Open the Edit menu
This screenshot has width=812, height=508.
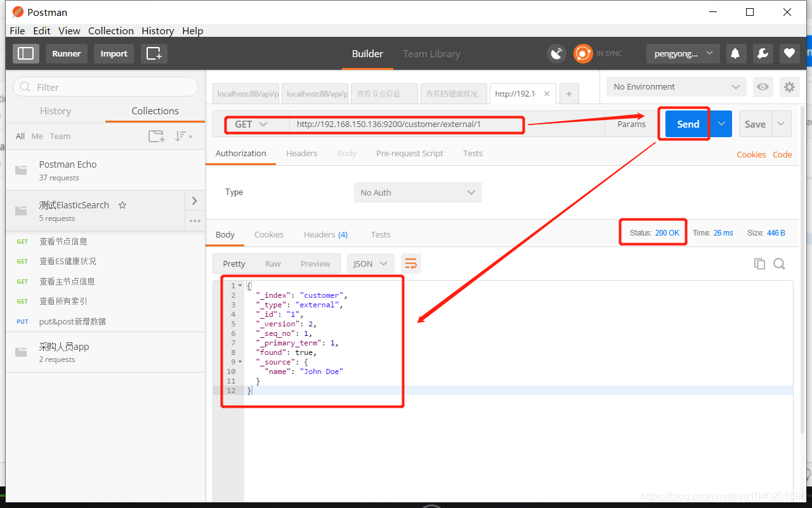coord(42,30)
